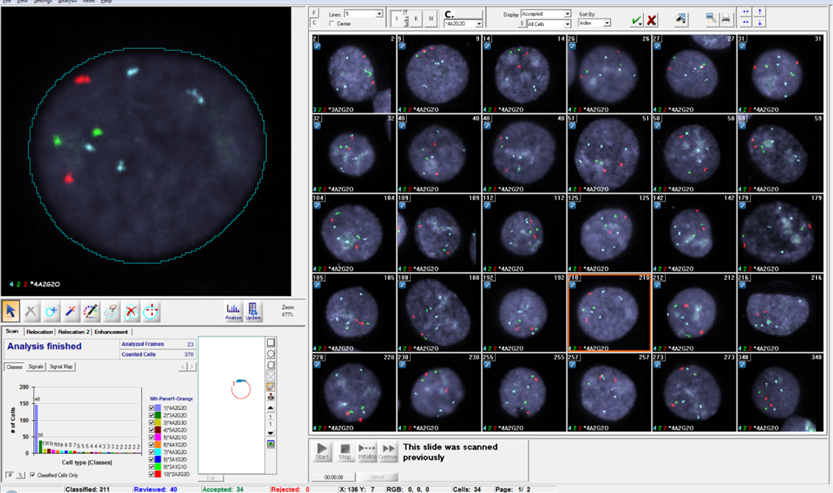Click the Start scan button
Viewport: 833px width, 493px height.
[322, 450]
